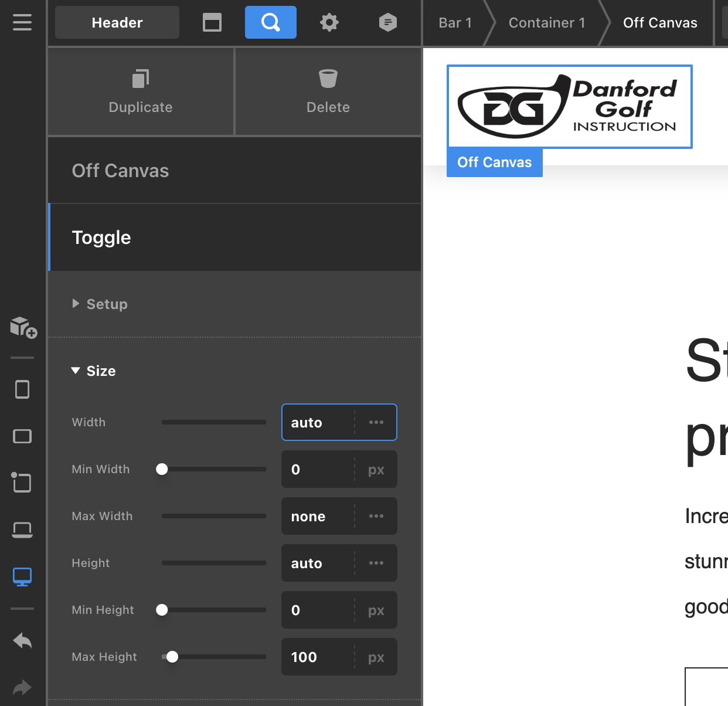Click the hexagon elements icon
The width and height of the screenshot is (728, 706).
(387, 22)
